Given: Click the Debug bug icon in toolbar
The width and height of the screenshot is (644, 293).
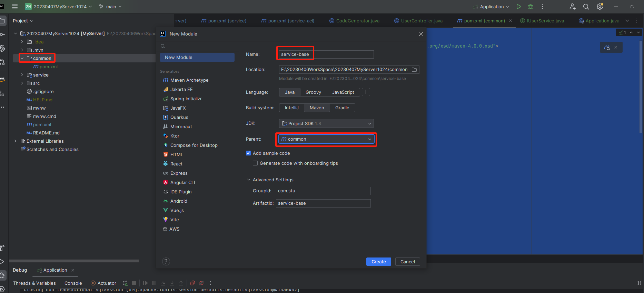Looking at the screenshot, I should (531, 7).
